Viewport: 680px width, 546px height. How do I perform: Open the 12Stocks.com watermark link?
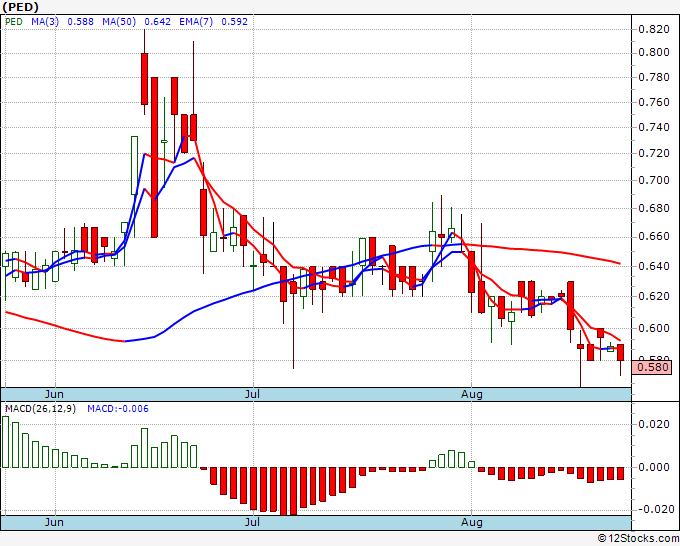pyautogui.click(x=636, y=539)
